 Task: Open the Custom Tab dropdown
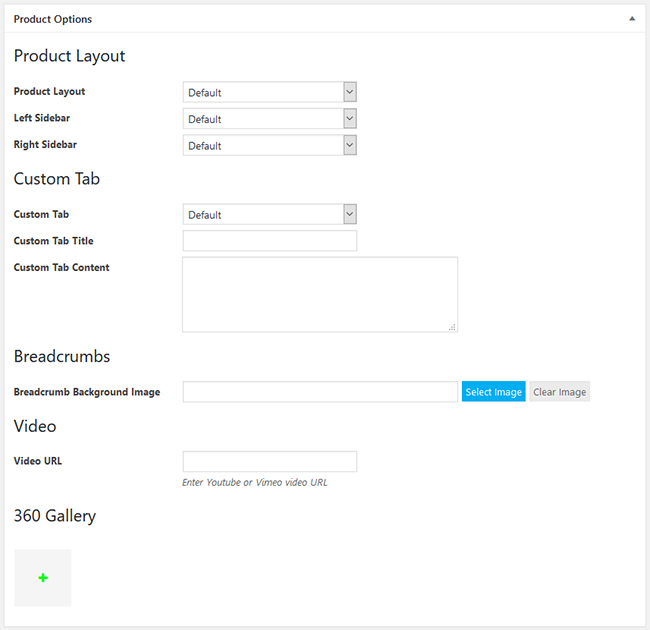pyautogui.click(x=269, y=215)
